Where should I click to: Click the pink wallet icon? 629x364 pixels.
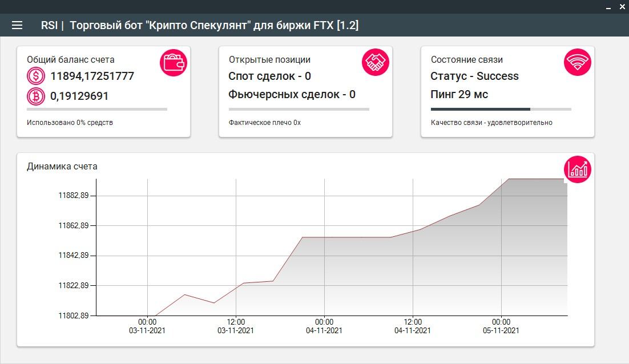(174, 63)
